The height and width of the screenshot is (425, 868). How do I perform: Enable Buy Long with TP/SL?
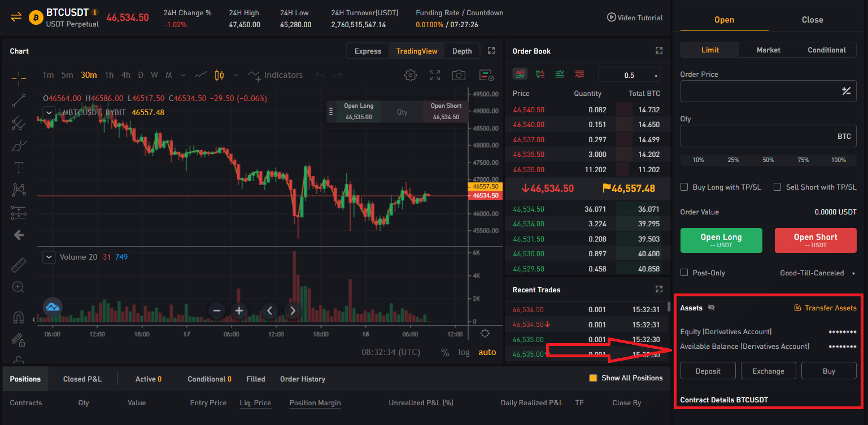[684, 187]
